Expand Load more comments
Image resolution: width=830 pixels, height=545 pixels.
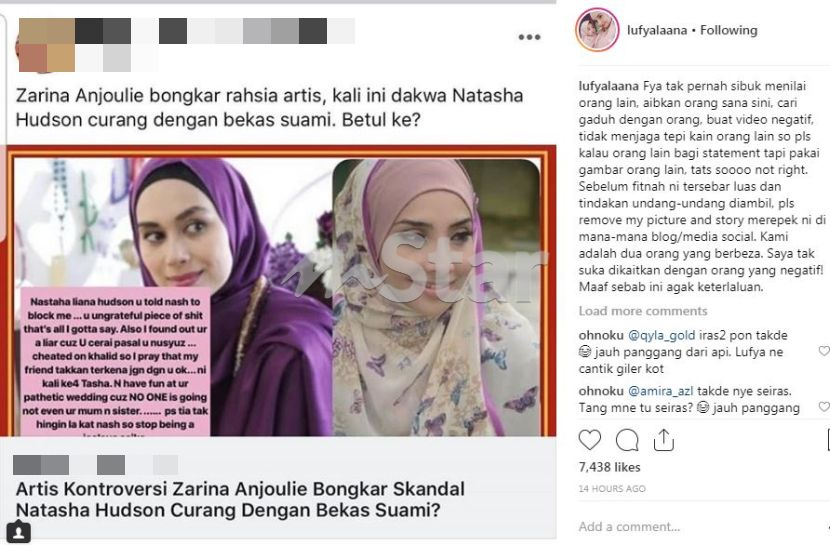pos(643,311)
